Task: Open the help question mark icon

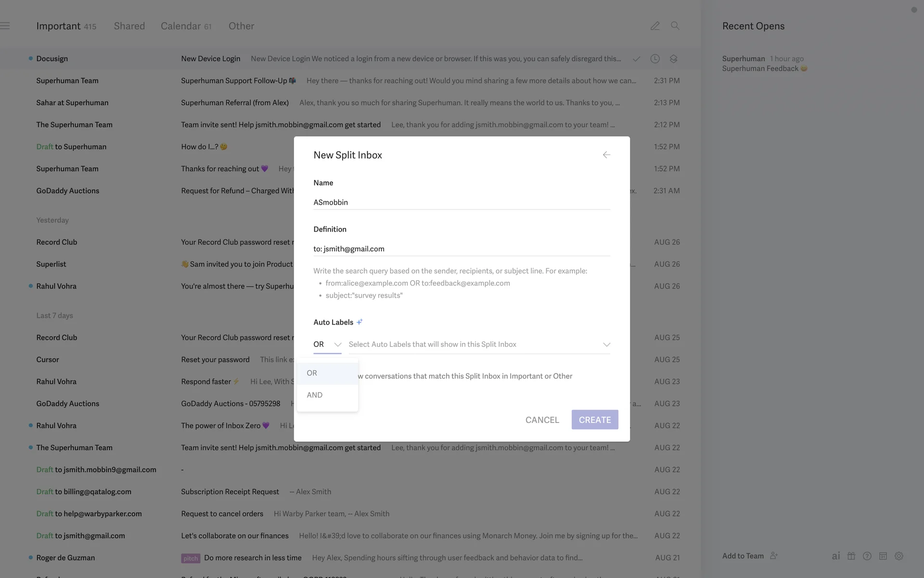Action: click(867, 556)
